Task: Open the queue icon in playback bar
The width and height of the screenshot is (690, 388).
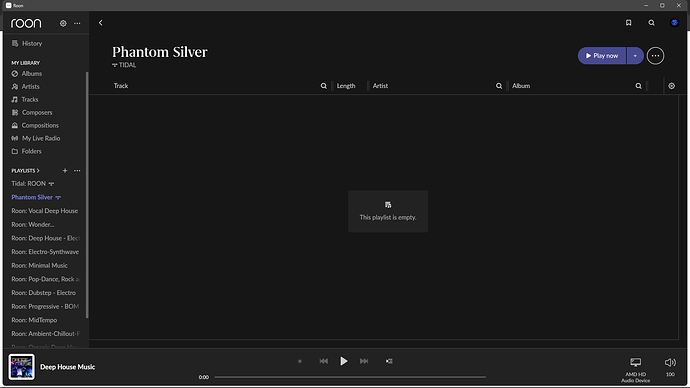Action: 389,361
